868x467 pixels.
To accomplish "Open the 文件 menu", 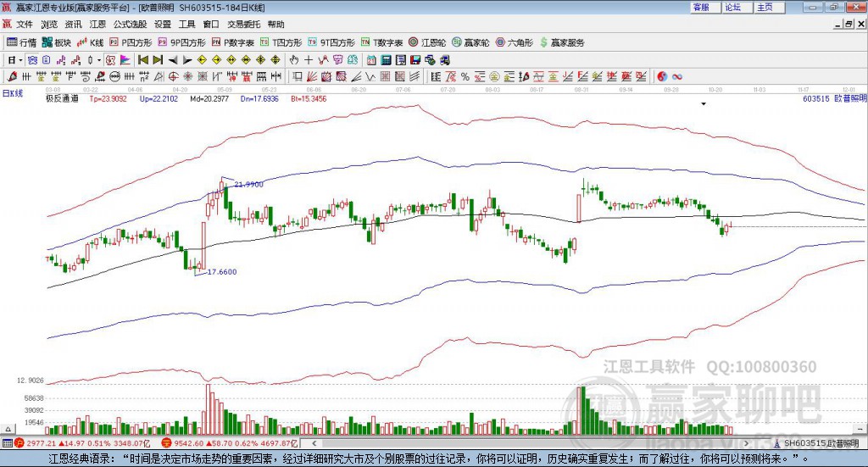I will (x=25, y=25).
